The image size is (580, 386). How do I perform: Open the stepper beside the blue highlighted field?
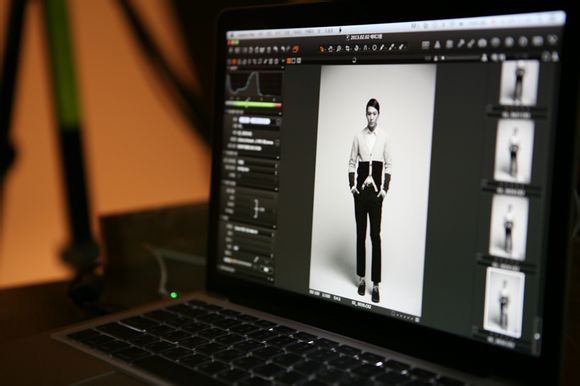[x=278, y=121]
